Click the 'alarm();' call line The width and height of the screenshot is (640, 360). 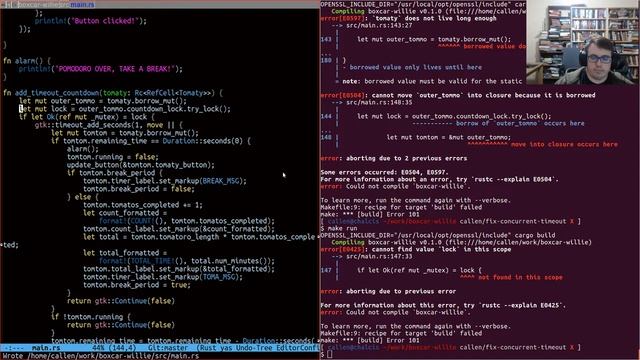point(82,149)
